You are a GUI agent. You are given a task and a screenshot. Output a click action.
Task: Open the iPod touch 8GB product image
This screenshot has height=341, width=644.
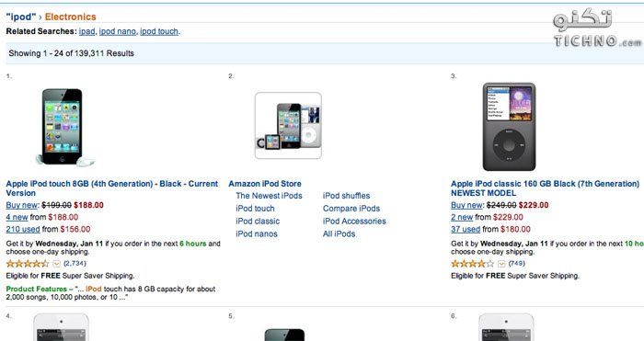(x=65, y=127)
